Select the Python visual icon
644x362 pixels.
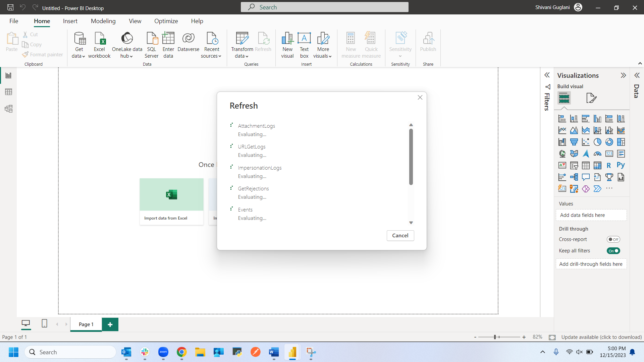click(621, 165)
